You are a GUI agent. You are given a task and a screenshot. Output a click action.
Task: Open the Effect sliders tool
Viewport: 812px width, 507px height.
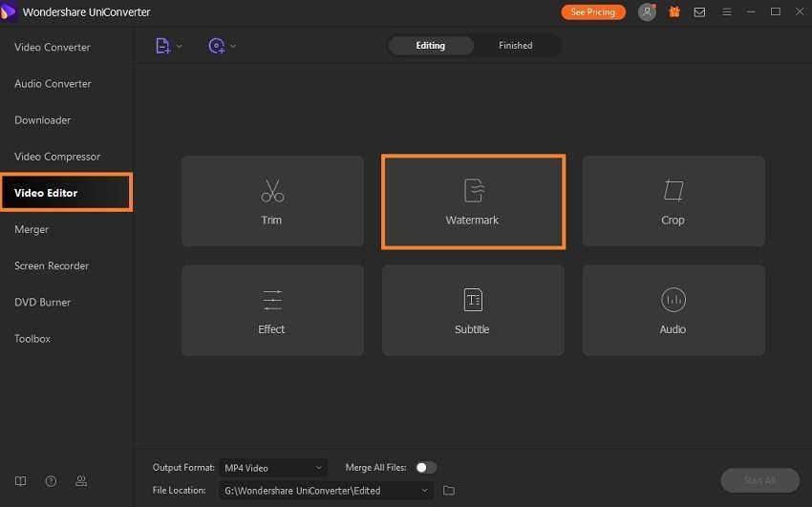(x=272, y=310)
